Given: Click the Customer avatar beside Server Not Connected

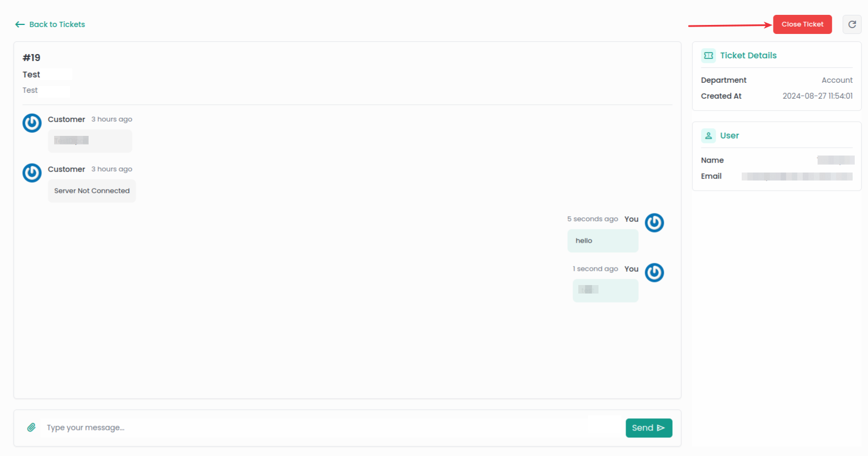Looking at the screenshot, I should [x=32, y=173].
